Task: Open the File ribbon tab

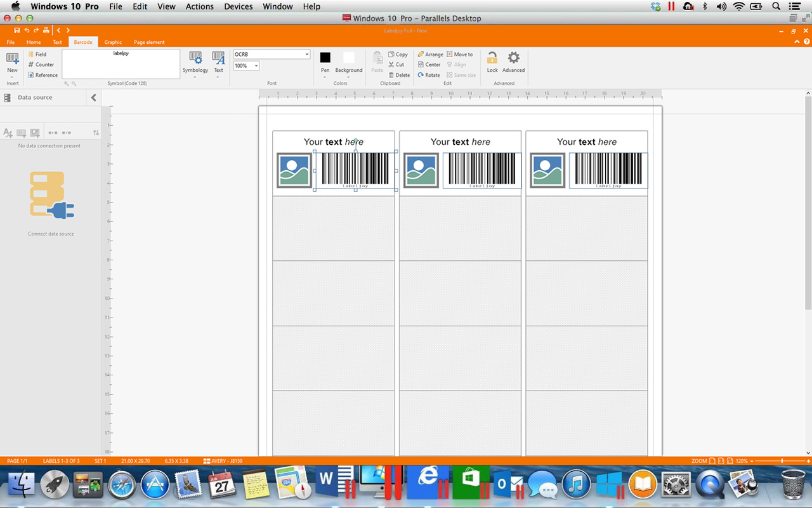Action: [x=11, y=42]
